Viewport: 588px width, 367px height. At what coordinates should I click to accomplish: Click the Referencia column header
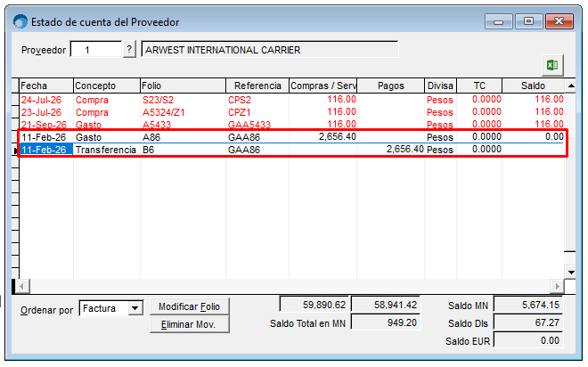coord(257,86)
